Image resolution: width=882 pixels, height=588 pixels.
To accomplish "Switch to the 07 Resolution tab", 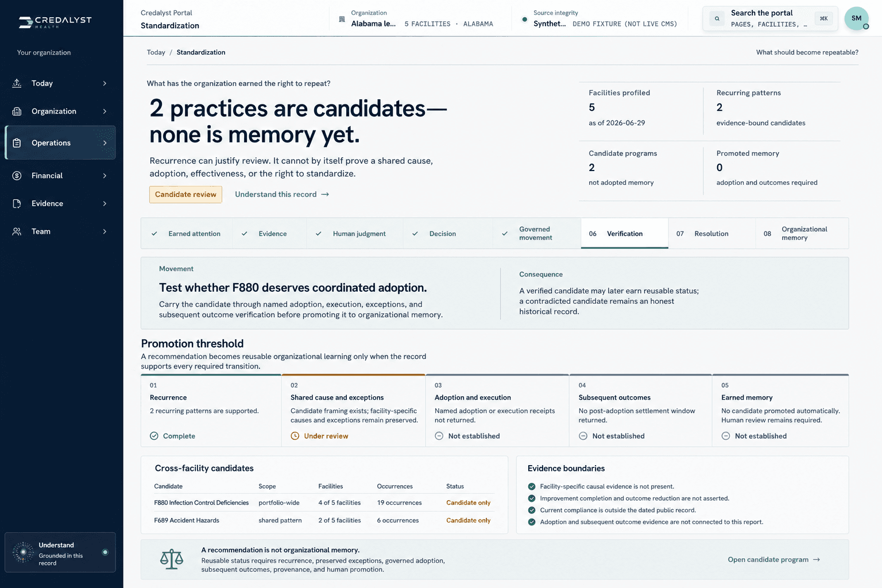I will point(711,234).
